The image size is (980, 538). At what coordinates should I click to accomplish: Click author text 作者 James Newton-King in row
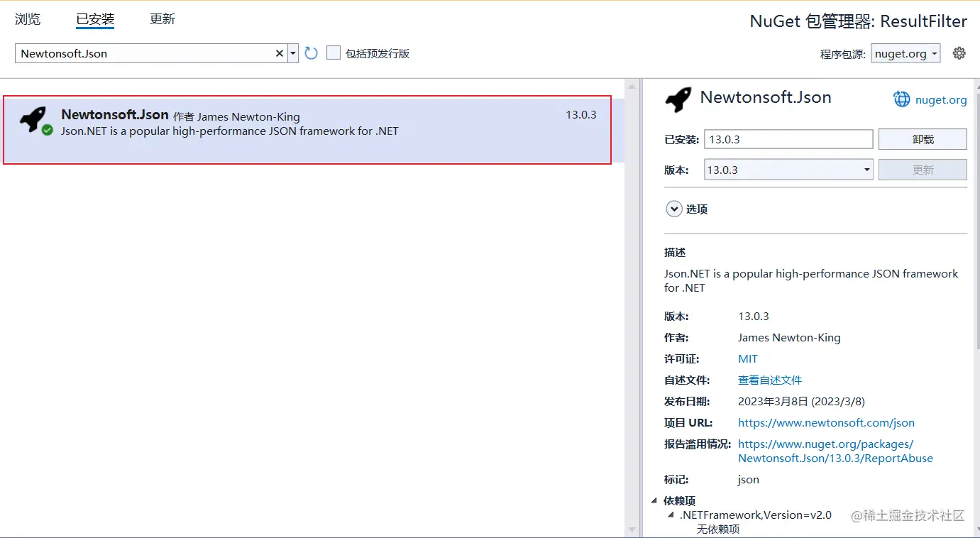[236, 116]
